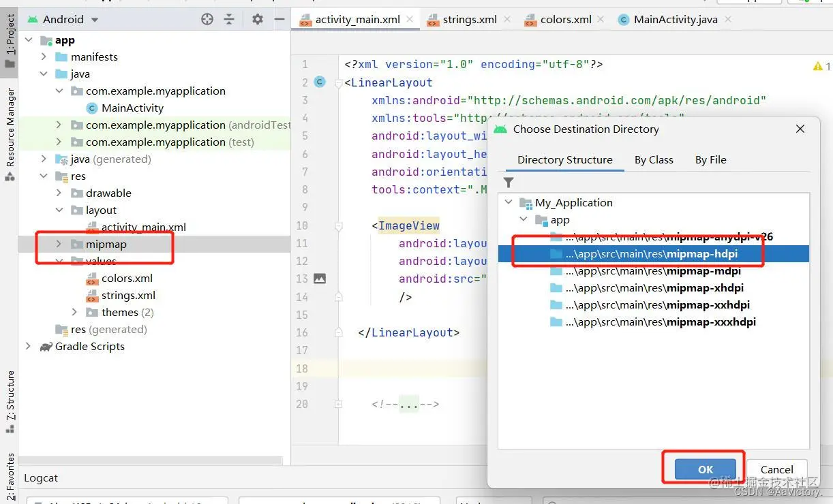The image size is (833, 504).
Task: Toggle the Z: Structure tool window
Action: coord(10,402)
